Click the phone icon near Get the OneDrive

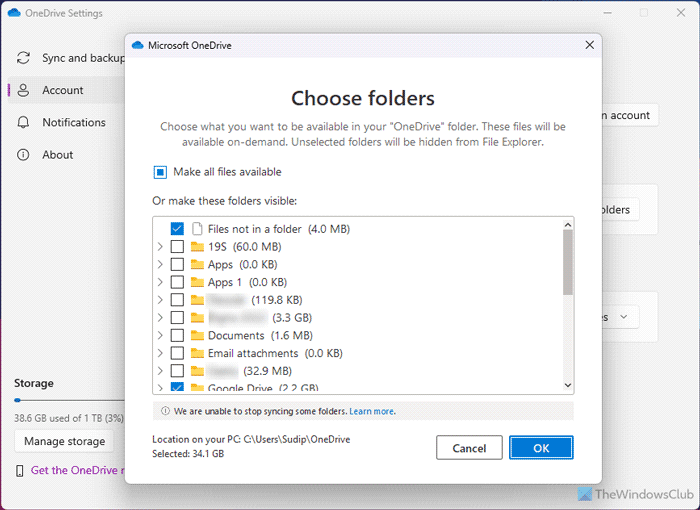point(20,470)
